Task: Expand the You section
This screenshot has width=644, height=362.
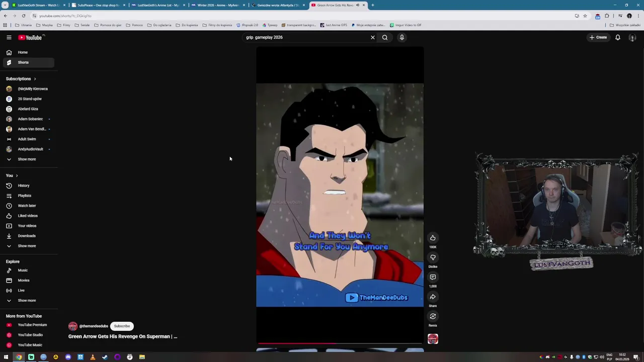Action: click(x=12, y=175)
